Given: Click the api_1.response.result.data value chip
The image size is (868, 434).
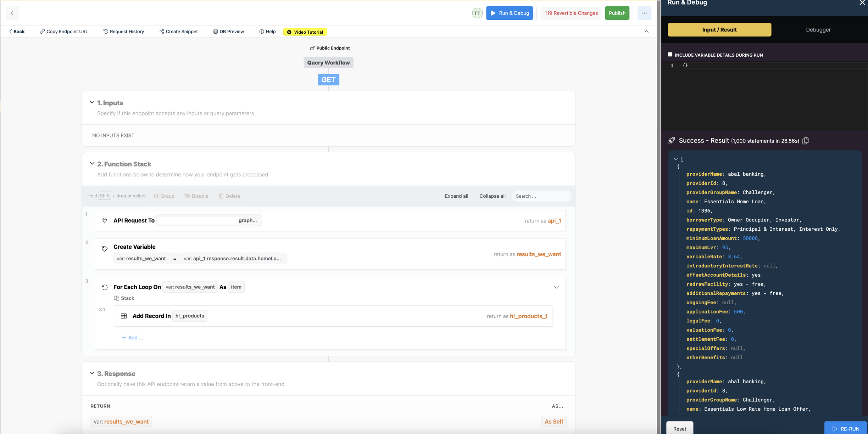Looking at the screenshot, I should point(233,259).
